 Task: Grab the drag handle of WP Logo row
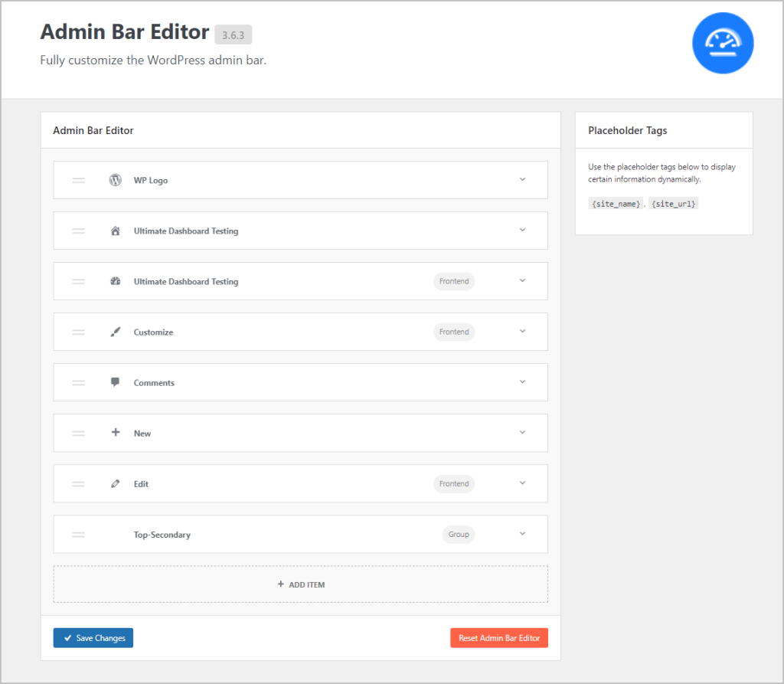tap(79, 180)
